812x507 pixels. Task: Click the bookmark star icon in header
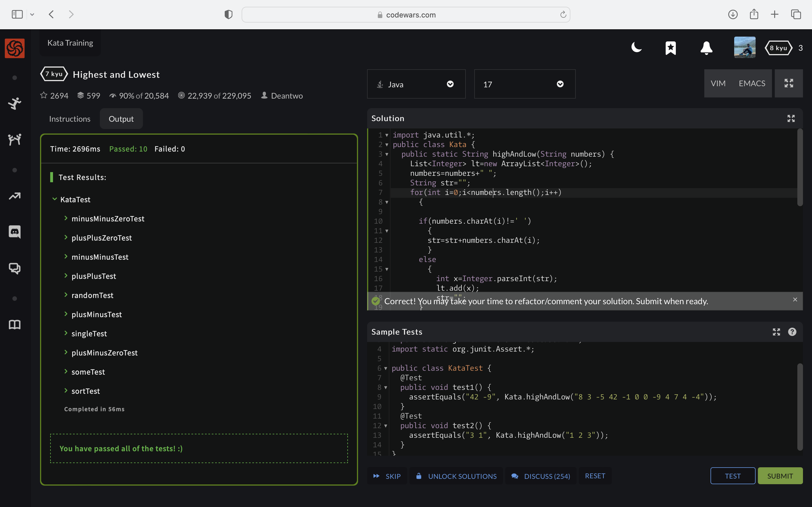coord(670,48)
